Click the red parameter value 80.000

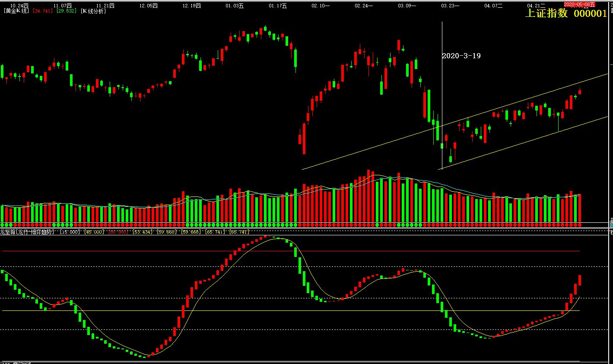click(x=118, y=232)
